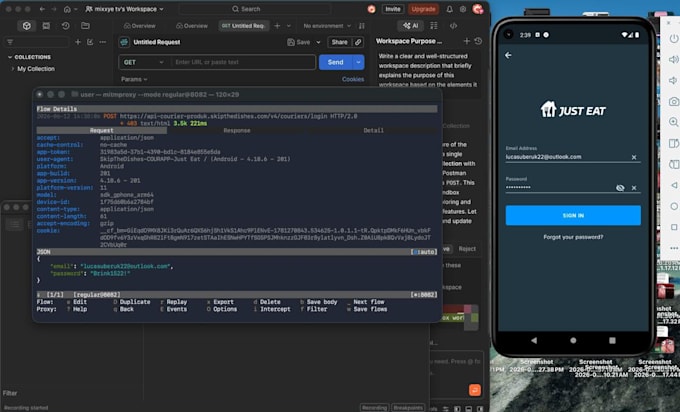
Task: Click emulator zoom magnifier icon
Action: pyautogui.click(x=673, y=122)
